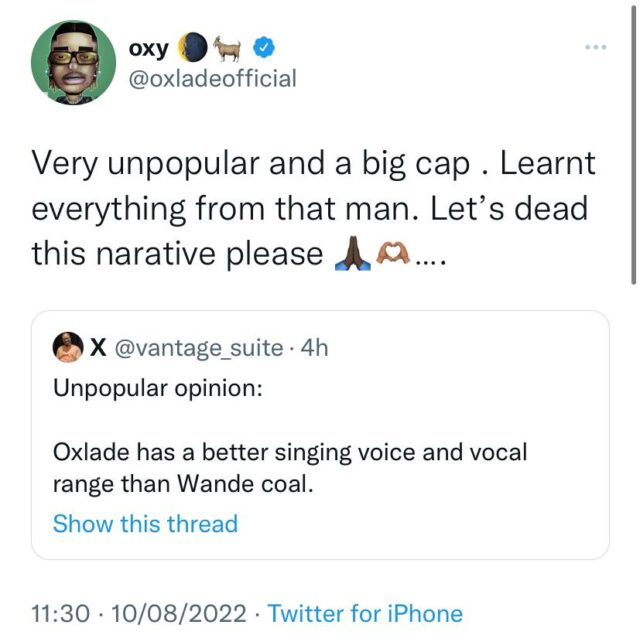The height and width of the screenshot is (642, 640).
Task: Click the moon emoji beside oxy
Action: click(196, 47)
